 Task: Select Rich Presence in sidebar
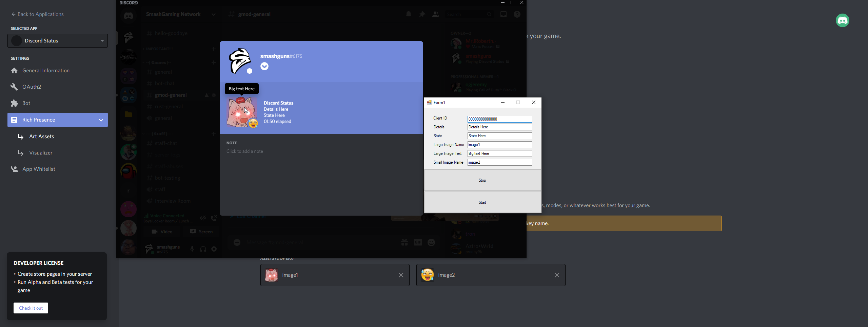(x=58, y=120)
